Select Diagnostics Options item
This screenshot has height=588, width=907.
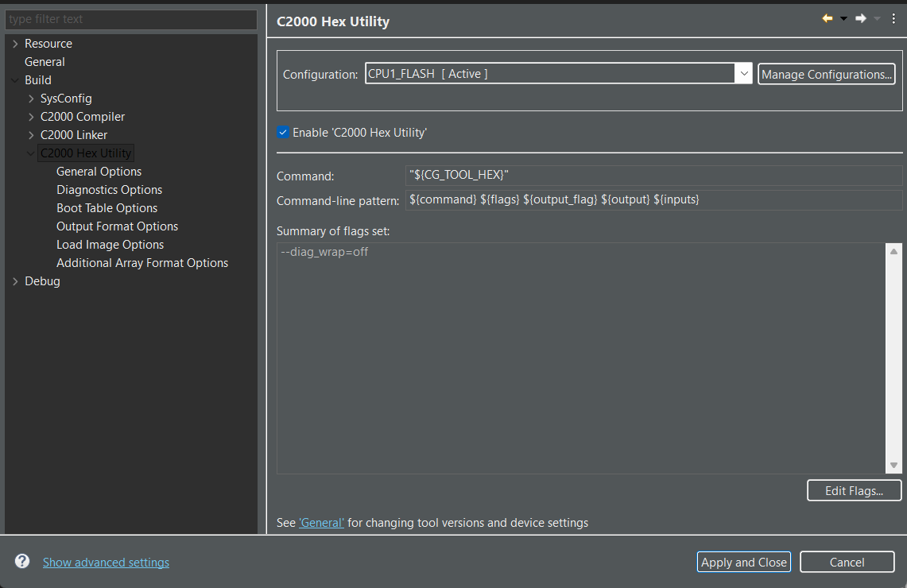[110, 190]
